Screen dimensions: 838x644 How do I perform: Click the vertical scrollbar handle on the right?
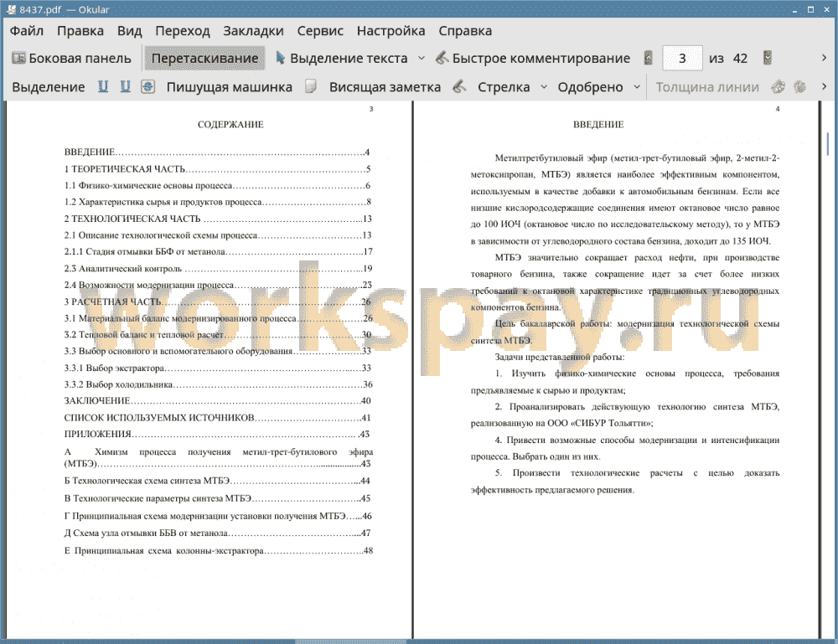pos(828,142)
